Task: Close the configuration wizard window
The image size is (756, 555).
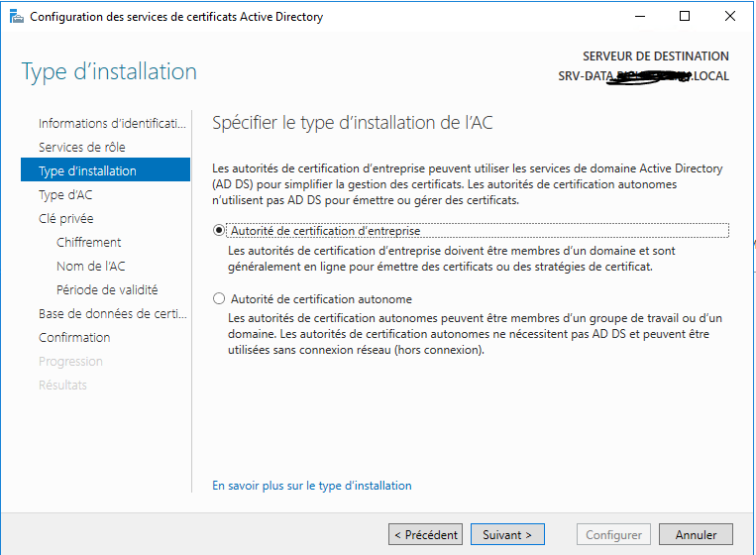Action: tap(730, 17)
